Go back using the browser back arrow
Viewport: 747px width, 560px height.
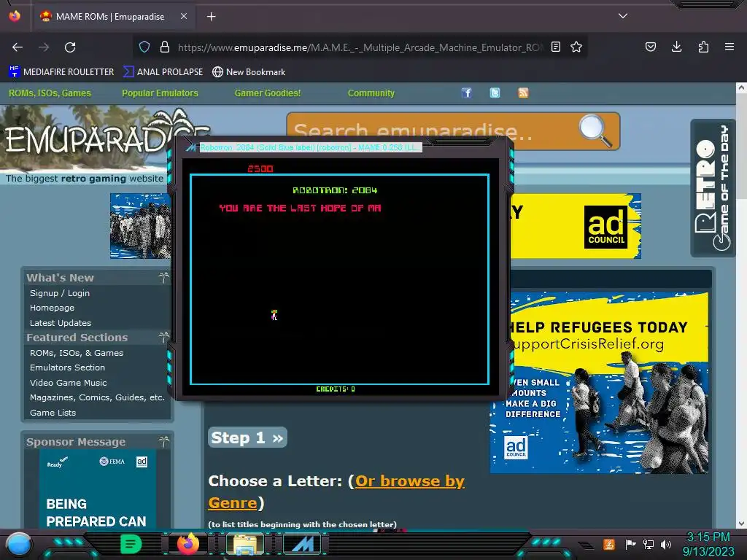18,47
